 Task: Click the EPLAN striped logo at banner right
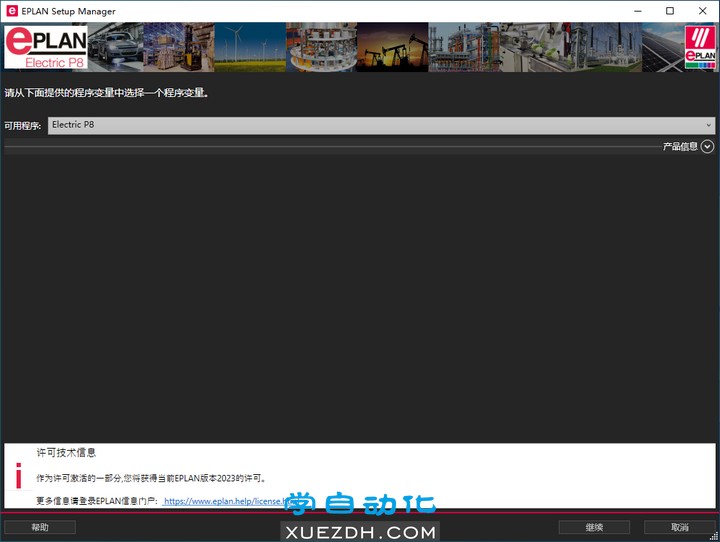700,47
